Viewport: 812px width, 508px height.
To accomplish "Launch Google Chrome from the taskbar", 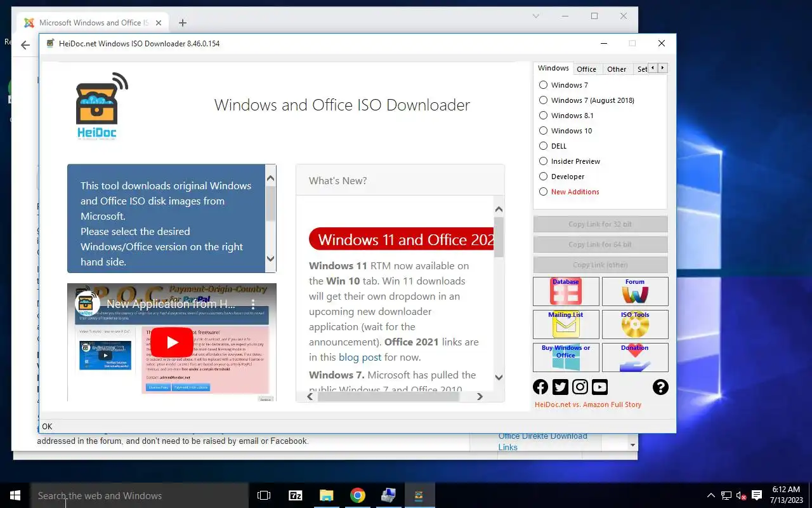I will [357, 495].
